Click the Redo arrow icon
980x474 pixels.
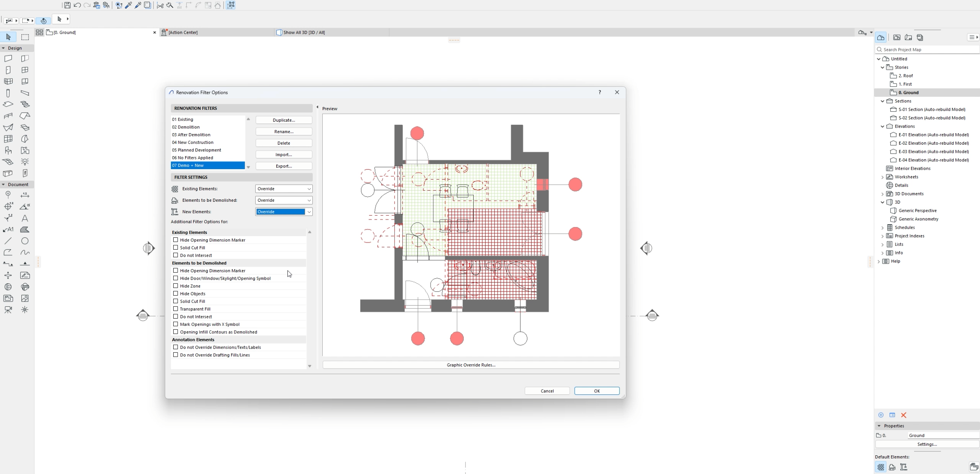(x=87, y=5)
